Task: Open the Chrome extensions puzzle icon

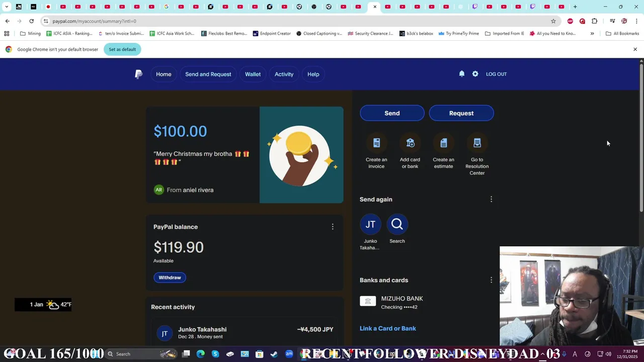Action: click(595, 21)
